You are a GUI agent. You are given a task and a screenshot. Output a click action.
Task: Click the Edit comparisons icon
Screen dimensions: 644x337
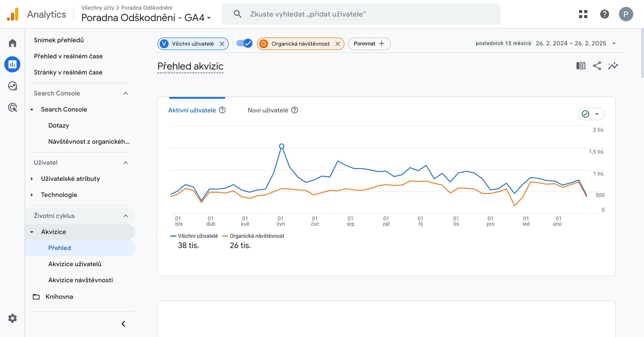pyautogui.click(x=580, y=66)
